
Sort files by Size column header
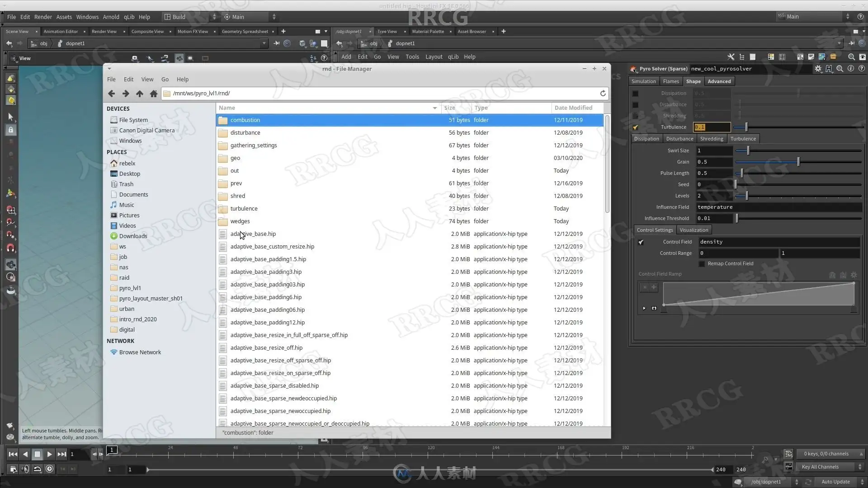click(456, 108)
